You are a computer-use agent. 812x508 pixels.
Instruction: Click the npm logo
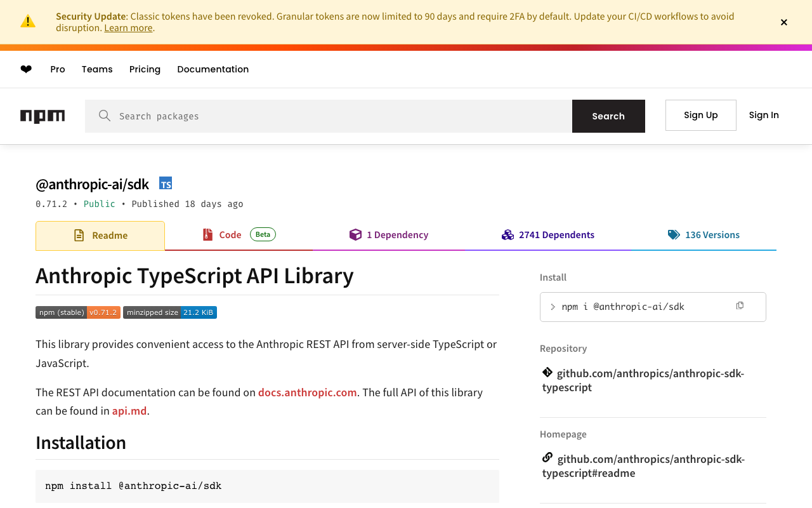point(43,116)
